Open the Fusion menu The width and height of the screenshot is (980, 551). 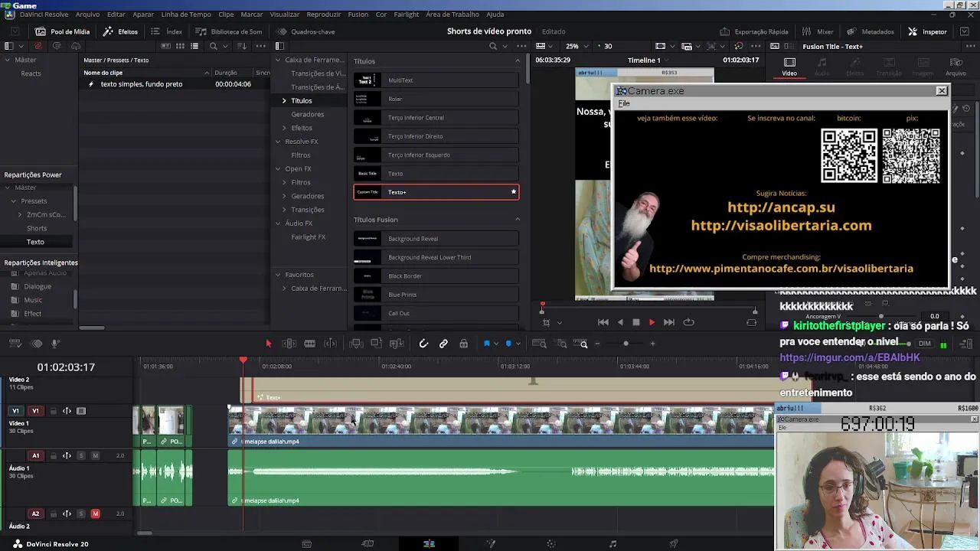(358, 15)
